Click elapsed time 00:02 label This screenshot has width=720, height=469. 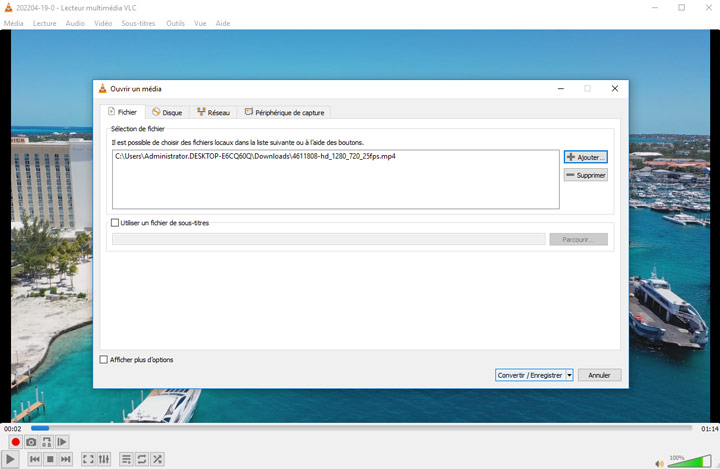pyautogui.click(x=12, y=429)
